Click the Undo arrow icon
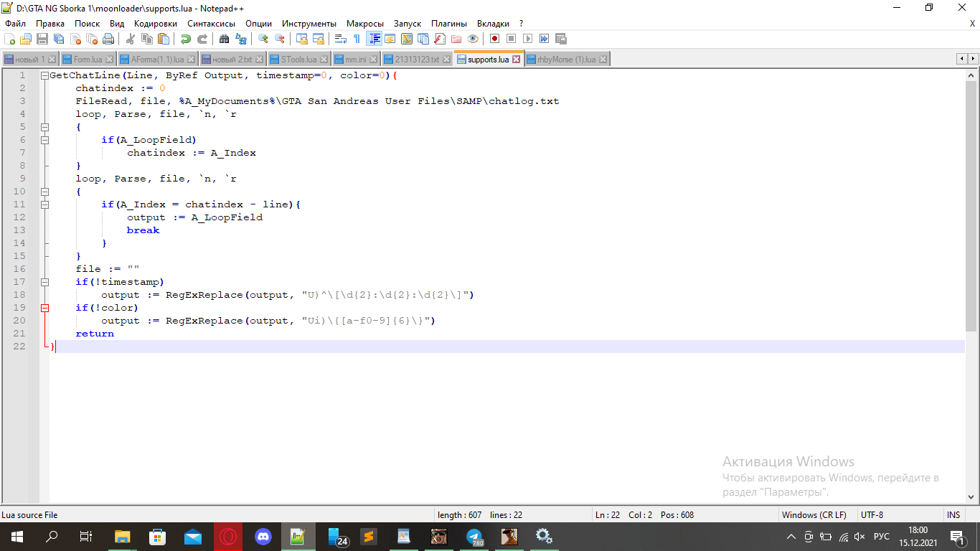This screenshot has height=551, width=980. pos(186,39)
